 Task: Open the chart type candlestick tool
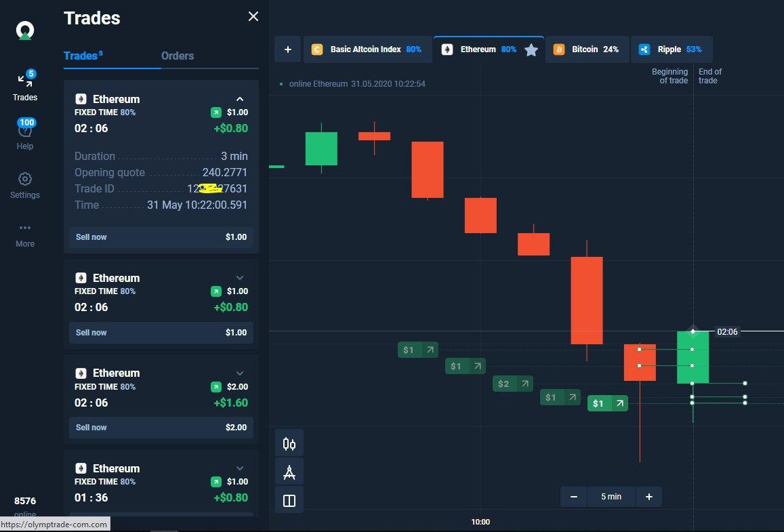(289, 443)
